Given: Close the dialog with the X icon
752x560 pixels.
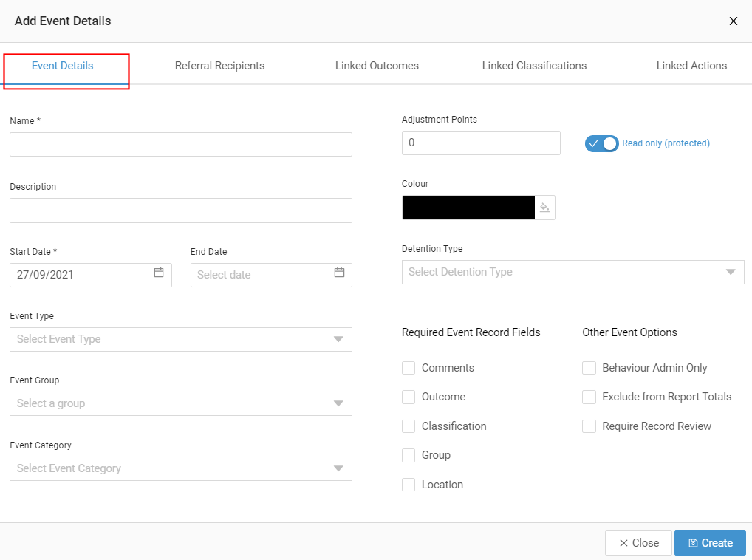Looking at the screenshot, I should click(733, 21).
